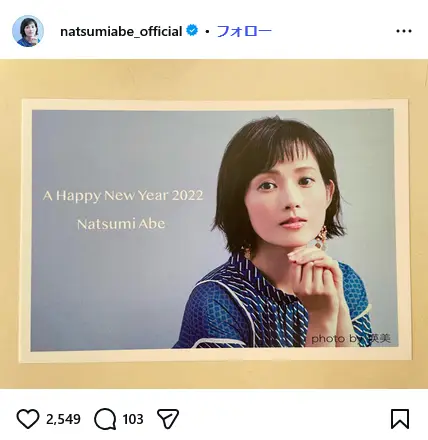Viewport: 428px width, 440px height.
Task: Click the 'A Happy New Year 2022' text
Action: (123, 196)
